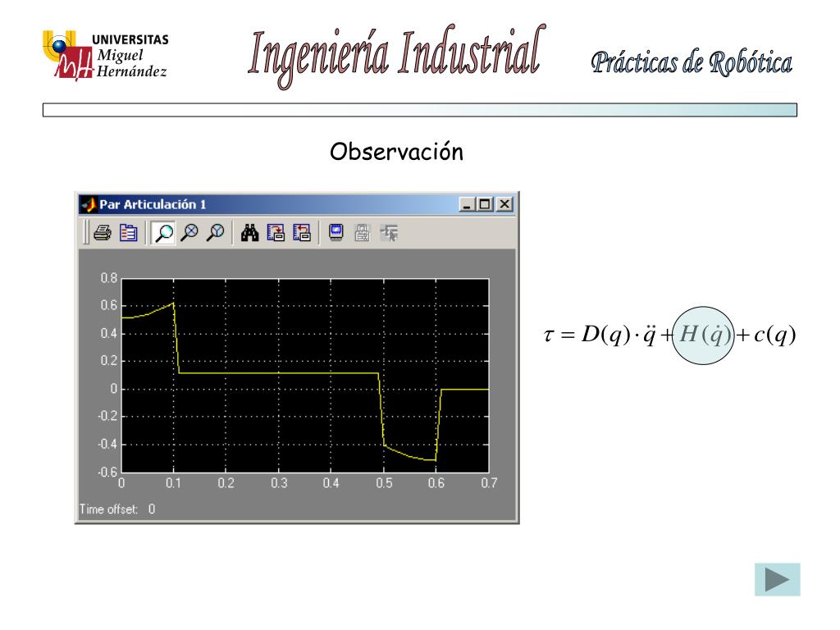Minimize the Par Articulación 1 window
This screenshot has width=840, height=630.
click(467, 204)
